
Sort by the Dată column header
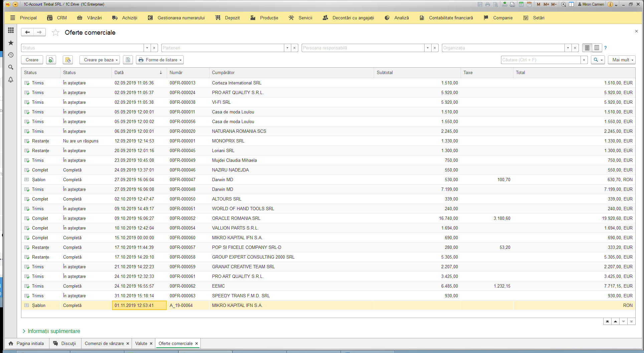pyautogui.click(x=139, y=72)
